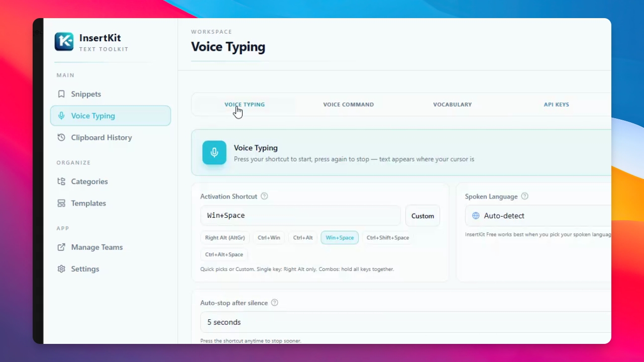Switch to the VOICE COMMAND tab
This screenshot has height=362, width=644.
(348, 105)
